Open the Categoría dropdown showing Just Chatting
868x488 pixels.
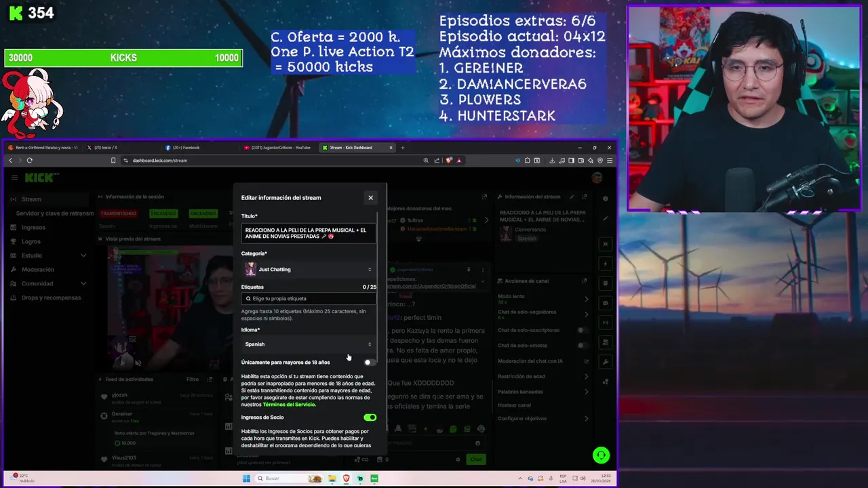308,270
